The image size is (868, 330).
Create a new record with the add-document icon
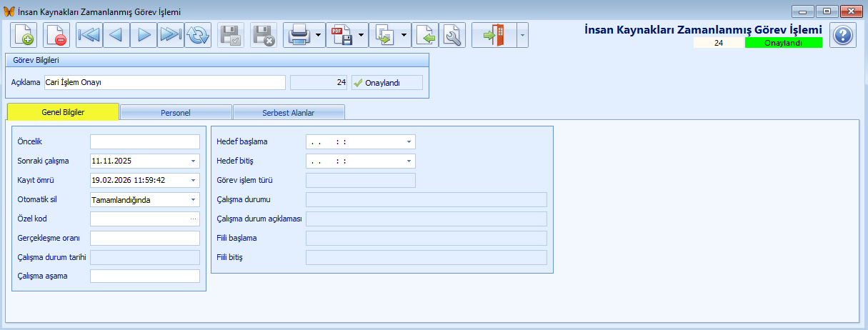coord(24,34)
